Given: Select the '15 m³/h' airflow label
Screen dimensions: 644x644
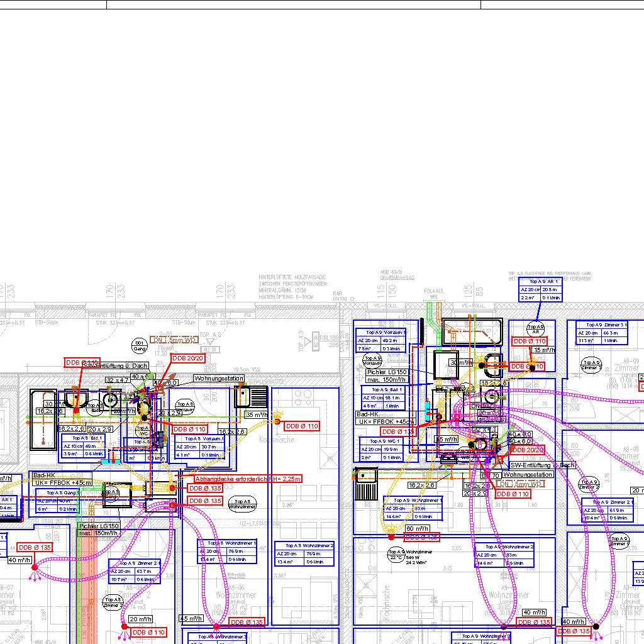Looking at the screenshot, I should pos(544,350).
